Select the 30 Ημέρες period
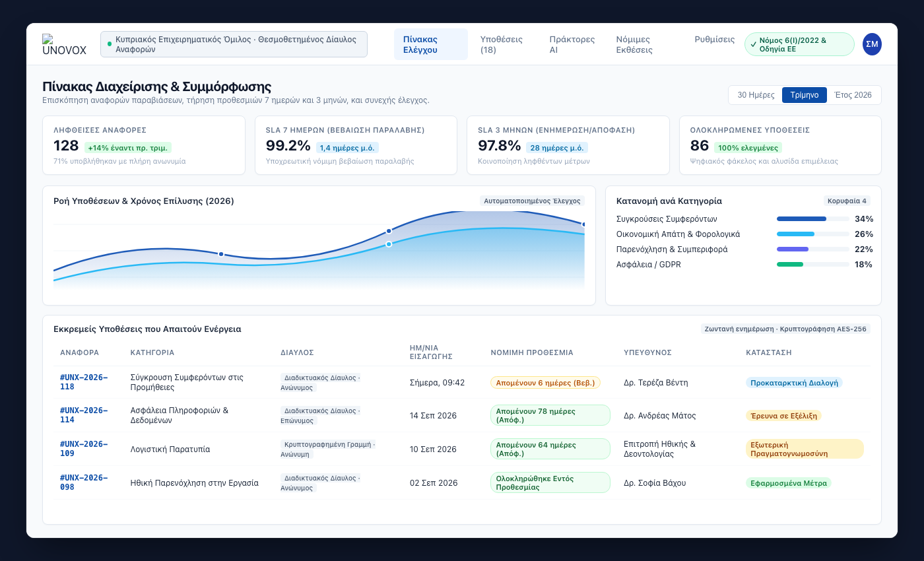The image size is (924, 561). pos(756,95)
